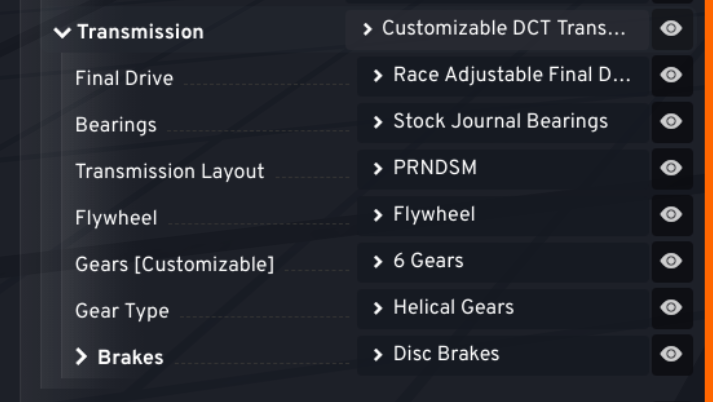
Task: Expand the Brakes subsection chevron
Action: point(81,357)
